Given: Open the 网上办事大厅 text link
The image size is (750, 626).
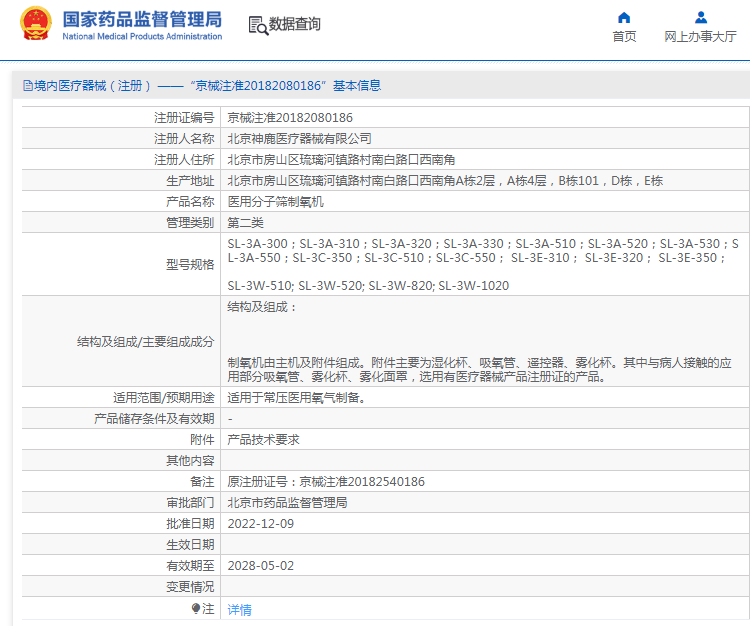Looking at the screenshot, I should pos(701,37).
